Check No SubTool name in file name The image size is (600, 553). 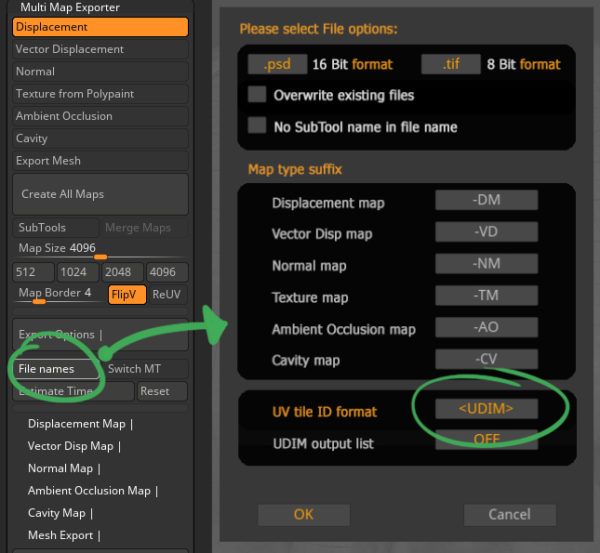(x=257, y=126)
